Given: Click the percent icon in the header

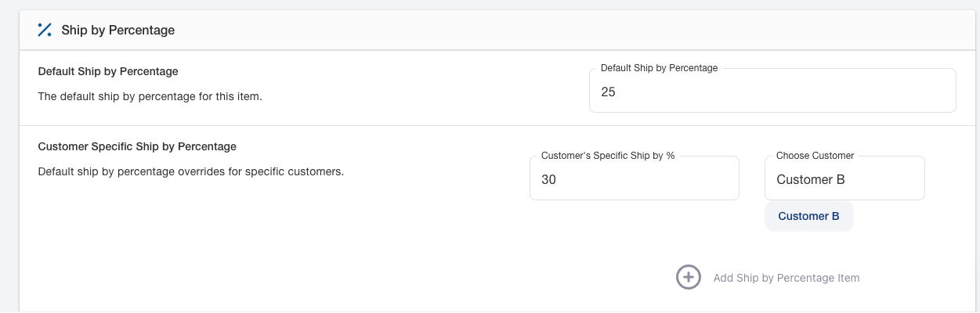Looking at the screenshot, I should (x=45, y=31).
